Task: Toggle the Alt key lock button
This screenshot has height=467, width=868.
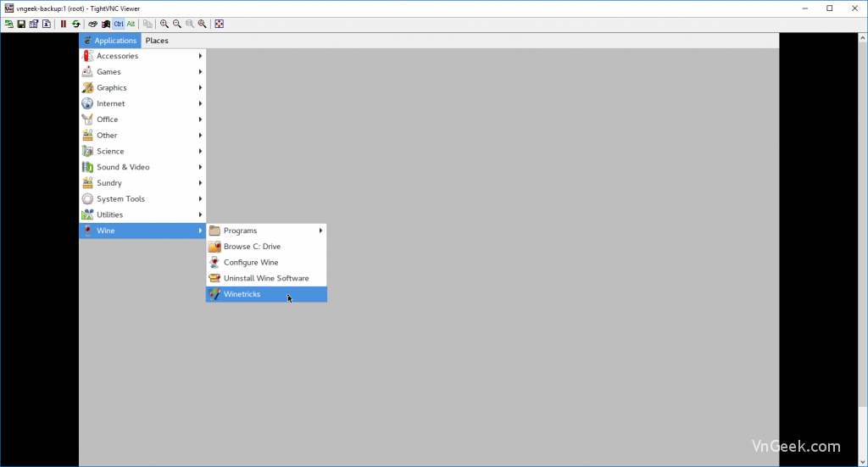Action: (x=131, y=24)
